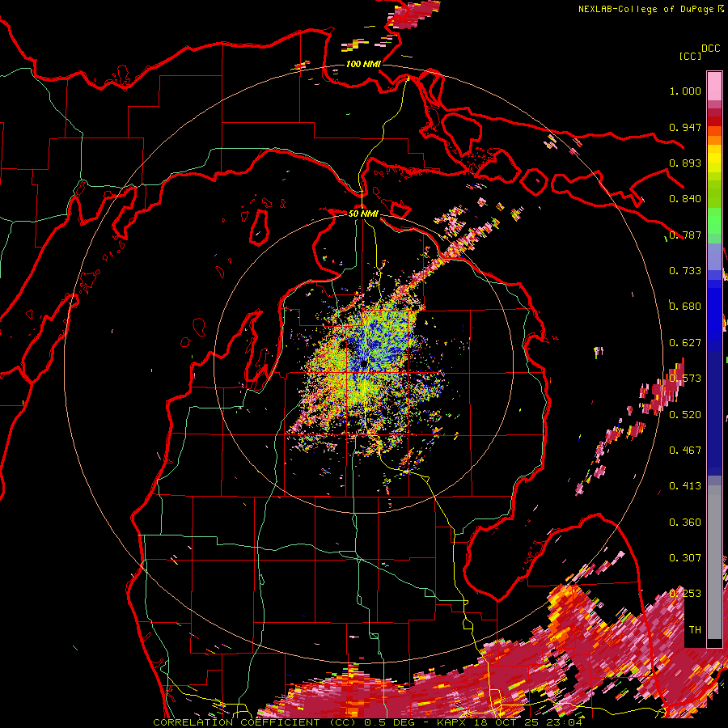Pick the gray segment of the color bar

tap(714, 562)
